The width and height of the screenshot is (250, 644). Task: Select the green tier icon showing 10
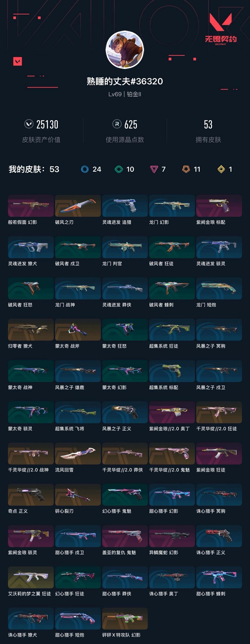(119, 169)
